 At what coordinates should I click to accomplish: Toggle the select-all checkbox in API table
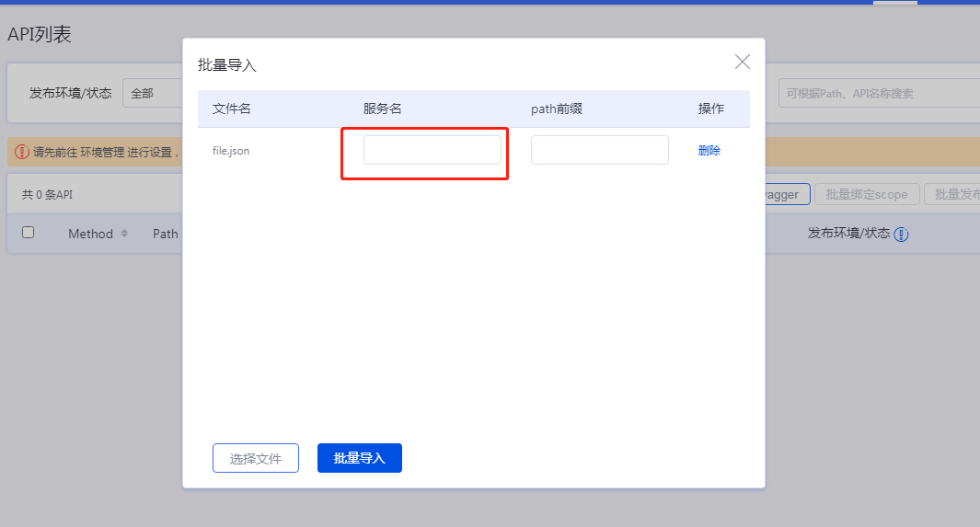pyautogui.click(x=28, y=233)
